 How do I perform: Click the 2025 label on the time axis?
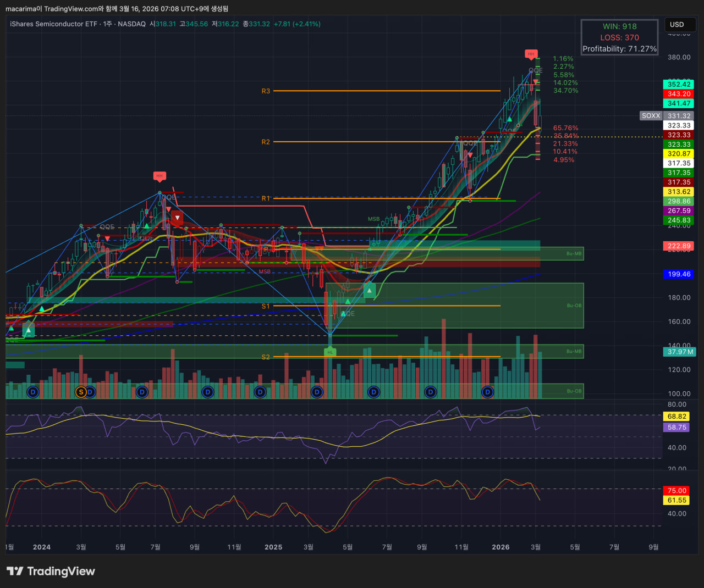(x=273, y=547)
